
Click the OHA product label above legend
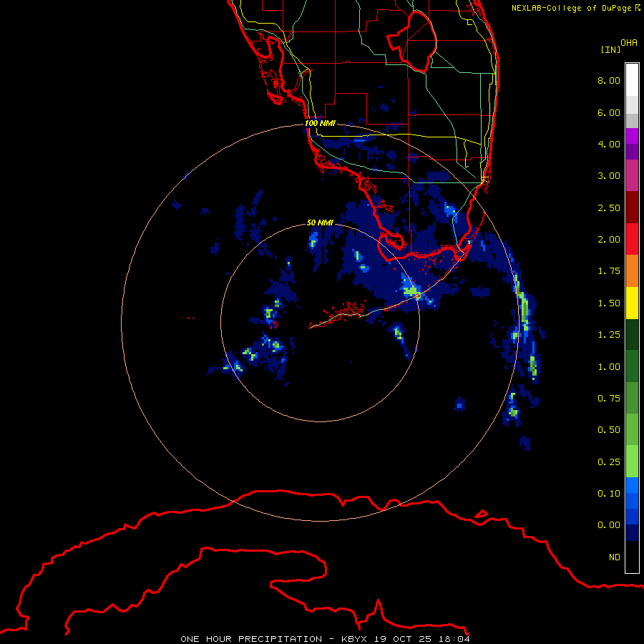point(629,42)
